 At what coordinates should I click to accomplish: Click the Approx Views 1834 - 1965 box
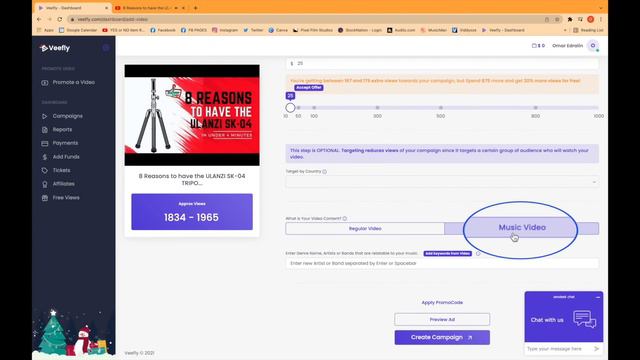(192, 212)
